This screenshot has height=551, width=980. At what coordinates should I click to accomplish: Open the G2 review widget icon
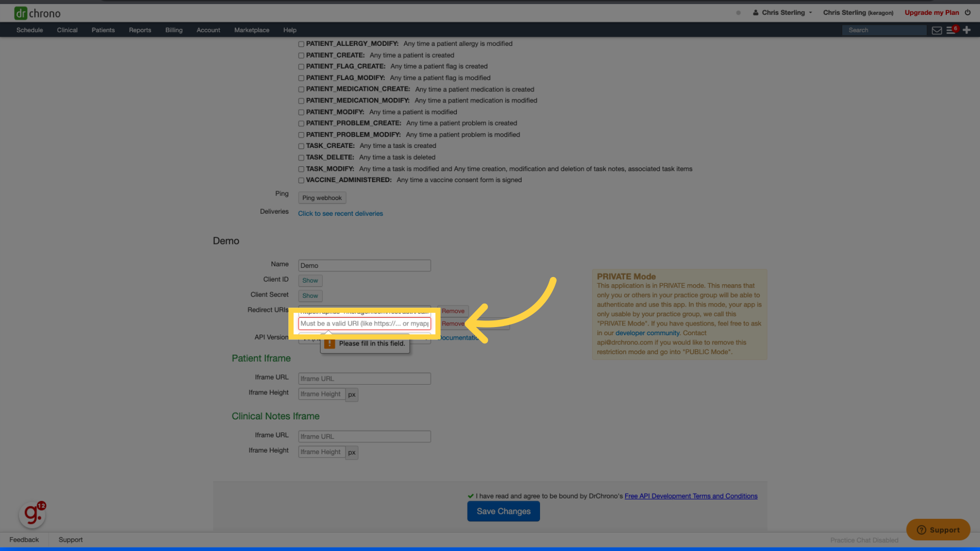tap(32, 514)
